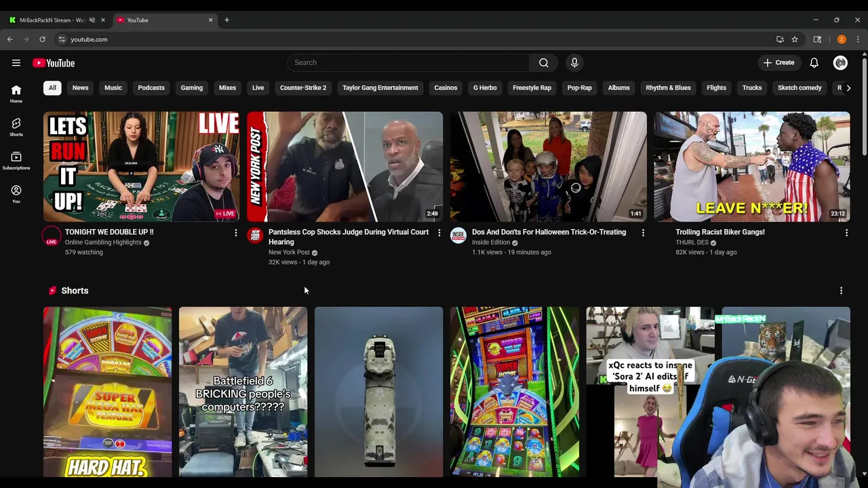
Task: Select the Podcasts filter chip
Action: 151,87
